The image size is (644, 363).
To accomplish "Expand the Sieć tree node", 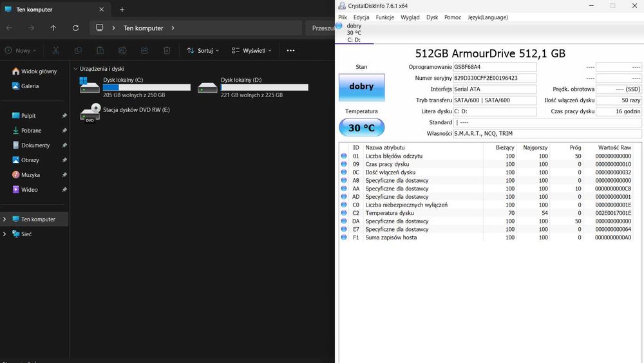I will coord(5,234).
